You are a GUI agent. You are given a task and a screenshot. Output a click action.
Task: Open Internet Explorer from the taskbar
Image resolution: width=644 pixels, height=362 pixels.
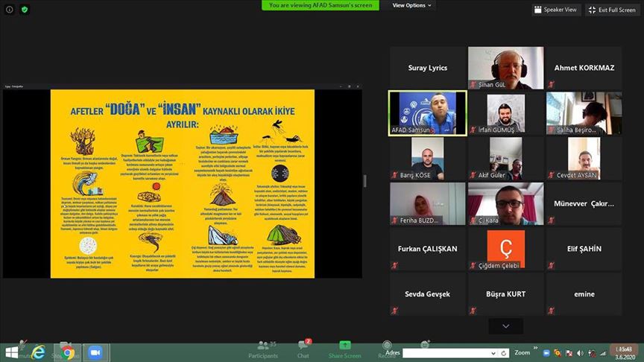pos(39,353)
